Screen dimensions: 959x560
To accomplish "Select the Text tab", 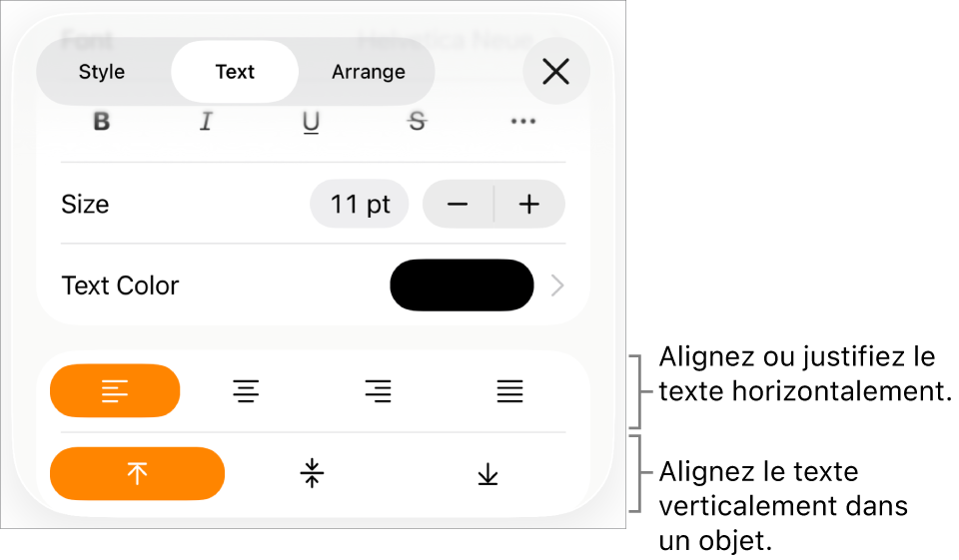I will (235, 72).
